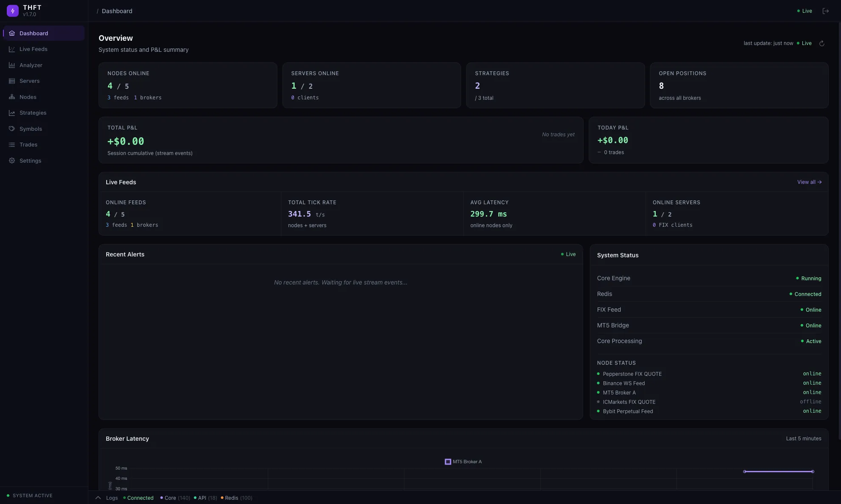The height and width of the screenshot is (504, 841).
Task: Expand the Logs panel via the chevron
Action: point(98,498)
